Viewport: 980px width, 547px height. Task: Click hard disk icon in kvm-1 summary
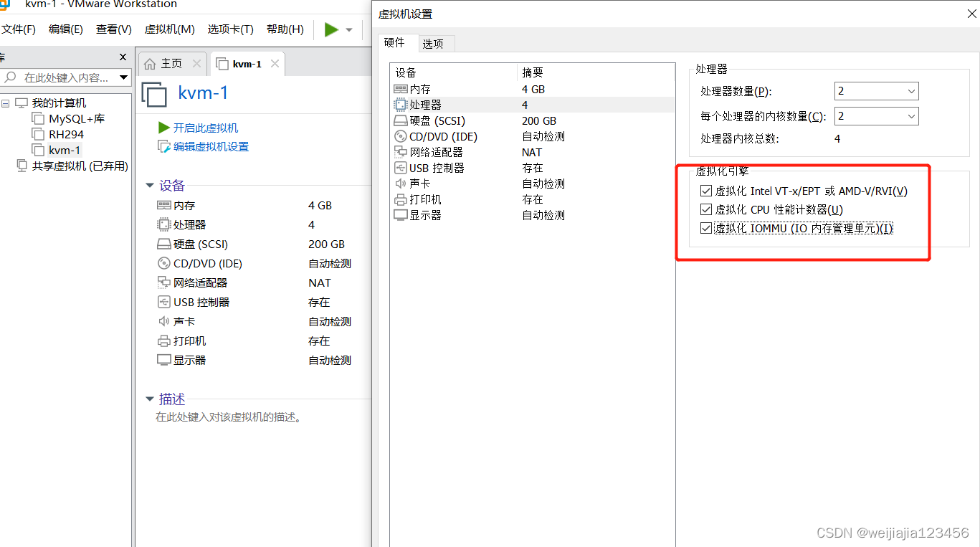pos(164,244)
